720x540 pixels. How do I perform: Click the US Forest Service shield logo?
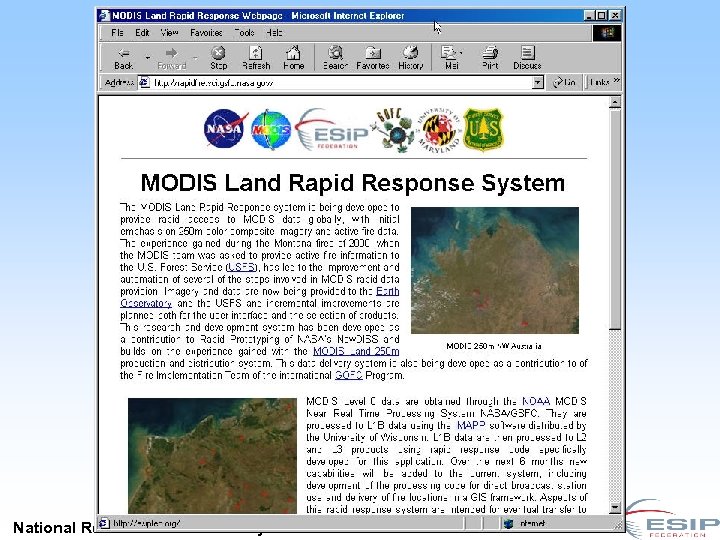point(483,129)
